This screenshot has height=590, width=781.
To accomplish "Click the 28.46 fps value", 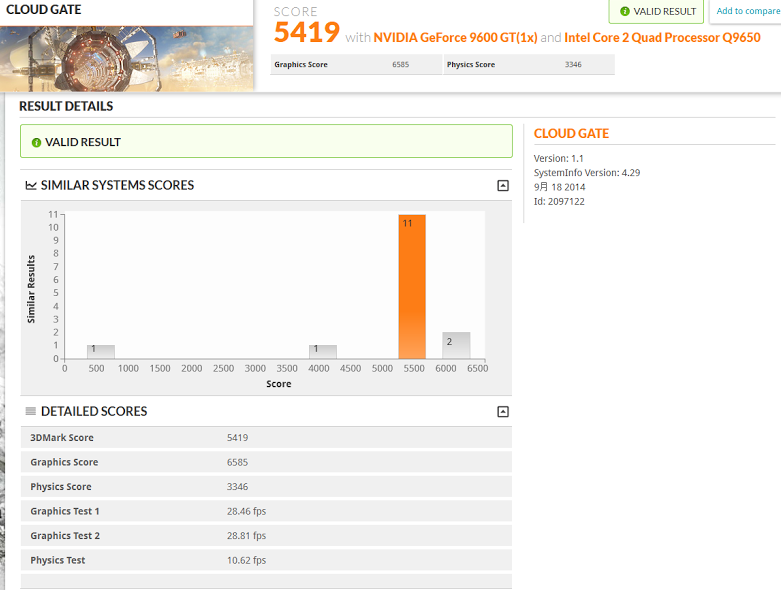I will pos(247,511).
